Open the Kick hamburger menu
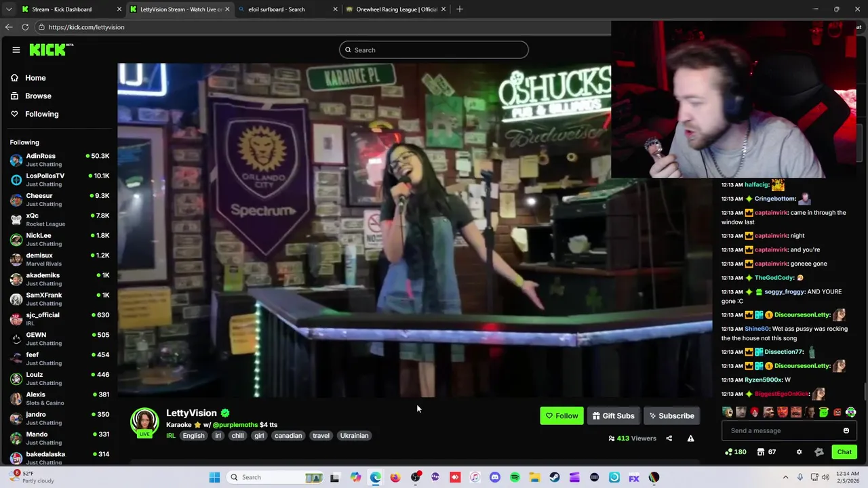This screenshot has width=868, height=488. click(16, 49)
